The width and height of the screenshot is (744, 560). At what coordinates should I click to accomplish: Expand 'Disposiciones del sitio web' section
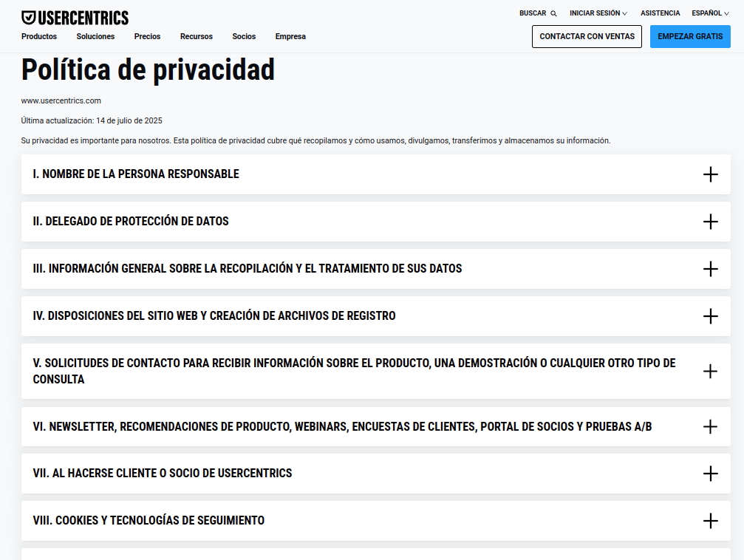(376, 316)
